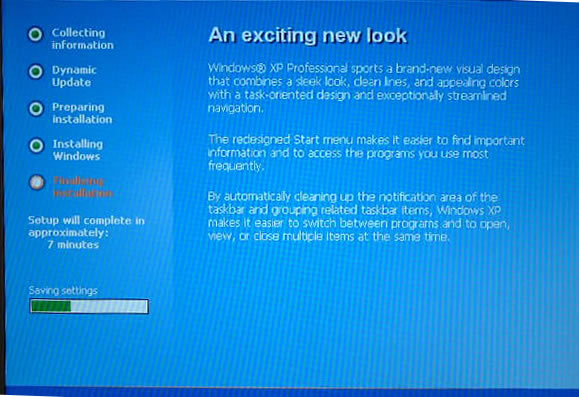Select the 'Installing Windows' step label

pyautogui.click(x=78, y=150)
